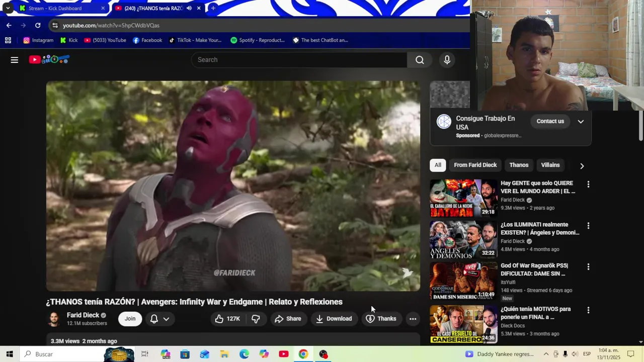This screenshot has width=644, height=362.
Task: Open more actions ellipsis under video
Action: 413,319
